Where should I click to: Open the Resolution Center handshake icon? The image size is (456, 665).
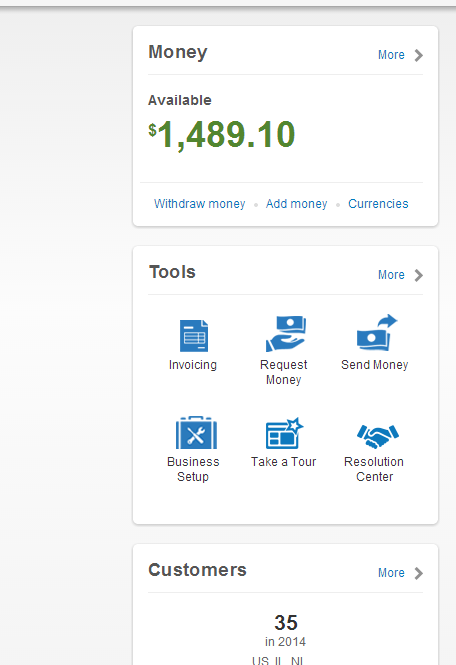378,436
